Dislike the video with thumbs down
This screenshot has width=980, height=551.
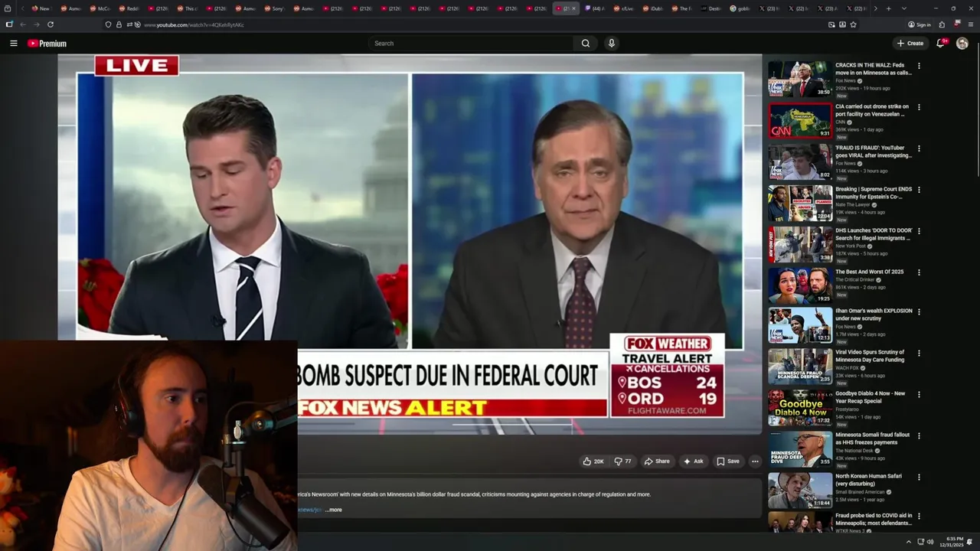tap(622, 461)
